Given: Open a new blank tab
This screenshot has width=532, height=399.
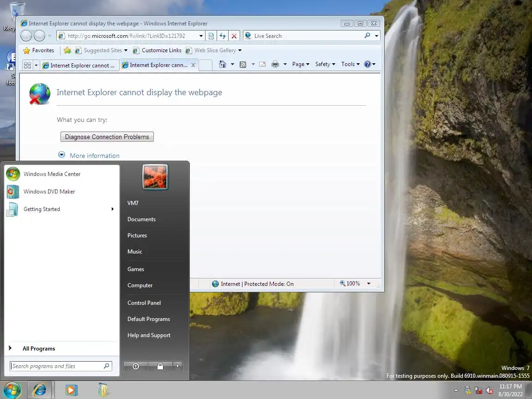Looking at the screenshot, I should (x=206, y=65).
